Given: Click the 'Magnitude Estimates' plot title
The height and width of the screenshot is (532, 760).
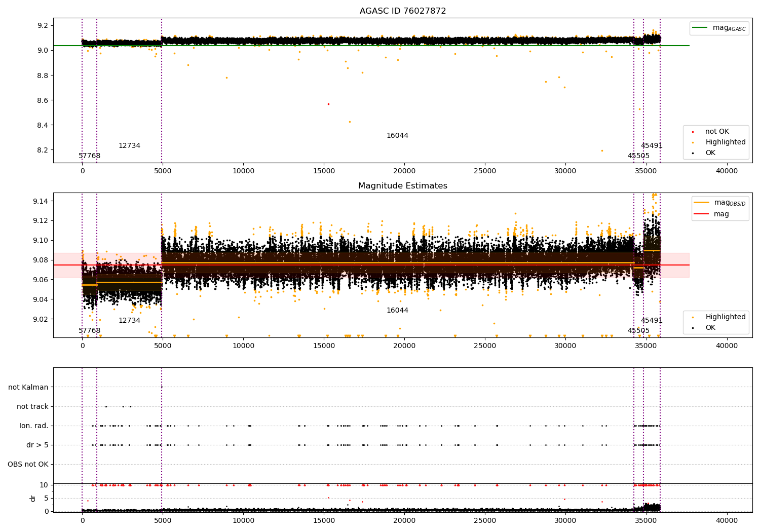Looking at the screenshot, I should (x=403, y=186).
